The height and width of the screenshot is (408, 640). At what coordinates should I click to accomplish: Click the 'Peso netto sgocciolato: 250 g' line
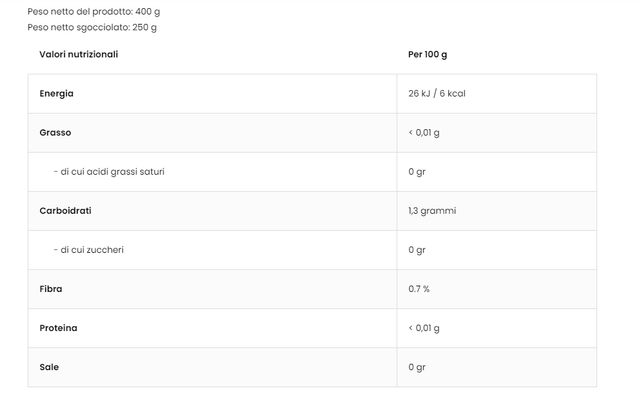92,27
